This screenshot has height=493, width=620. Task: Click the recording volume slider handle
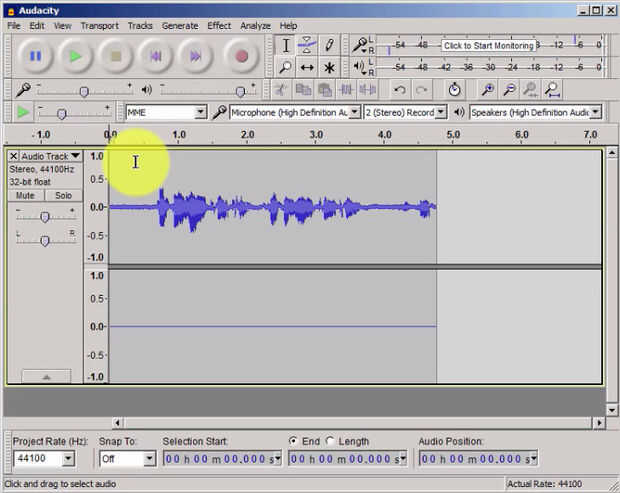point(83,92)
